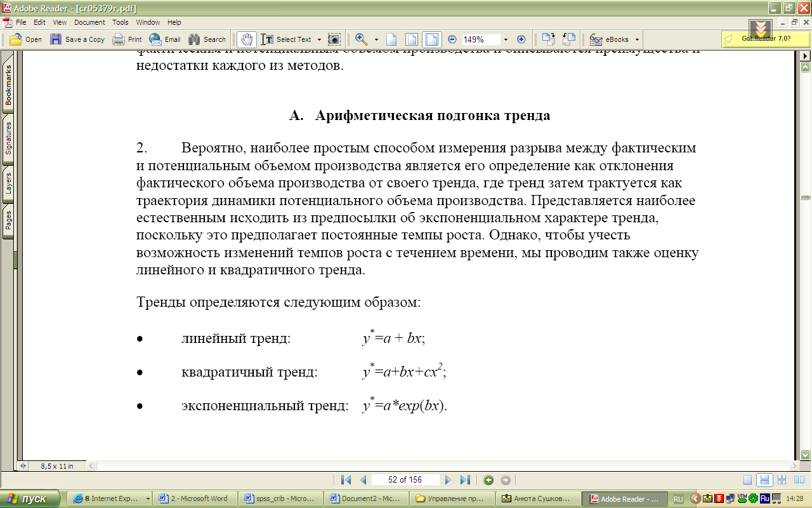Open the Internet Explorer taskbar group
Viewport: 812px width, 508px height.
coord(110,498)
